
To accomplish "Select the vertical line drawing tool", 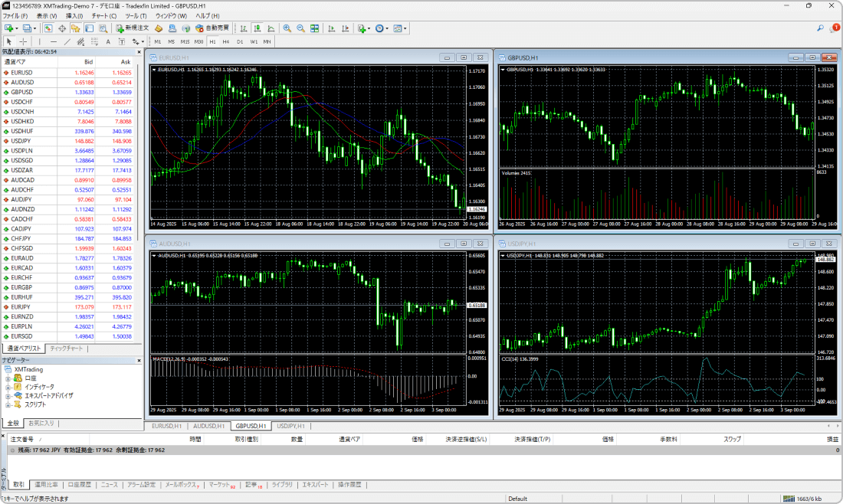I will [40, 41].
